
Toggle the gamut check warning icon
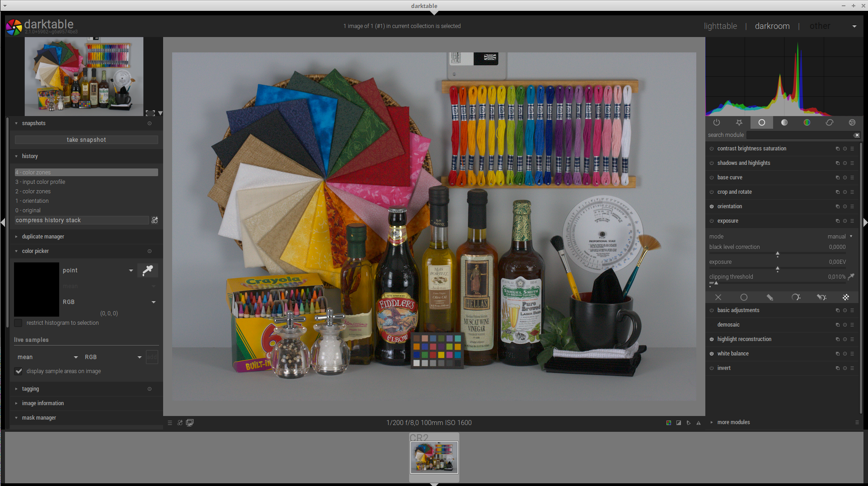[699, 423]
